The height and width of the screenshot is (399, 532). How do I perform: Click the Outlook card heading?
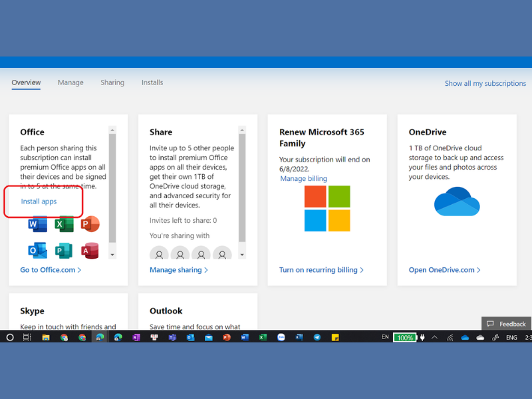[x=166, y=311]
